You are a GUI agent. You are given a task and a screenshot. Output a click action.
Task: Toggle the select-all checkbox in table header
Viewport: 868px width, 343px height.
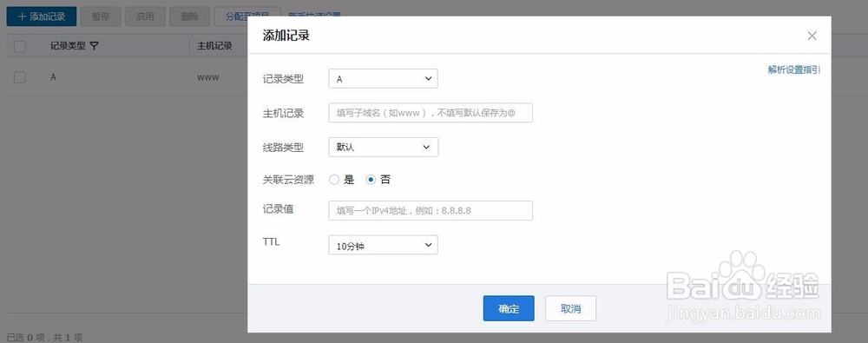[19, 46]
